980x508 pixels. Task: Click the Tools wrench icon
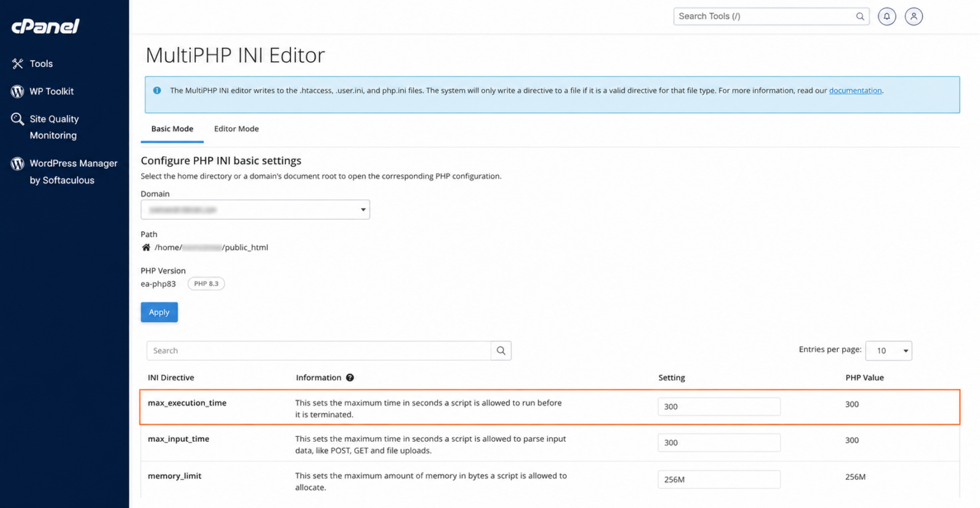17,64
